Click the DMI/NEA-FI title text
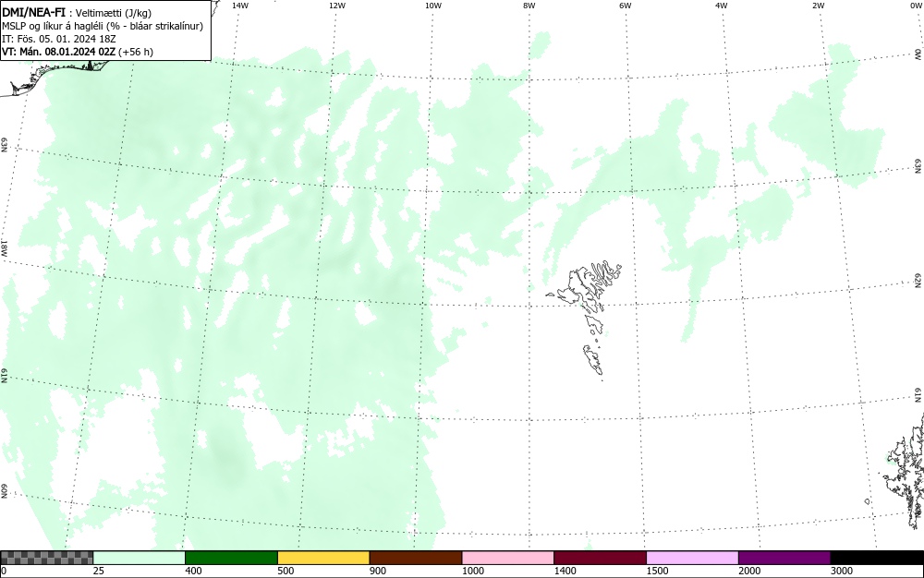Screen dimensions: 924x578 tap(33, 12)
